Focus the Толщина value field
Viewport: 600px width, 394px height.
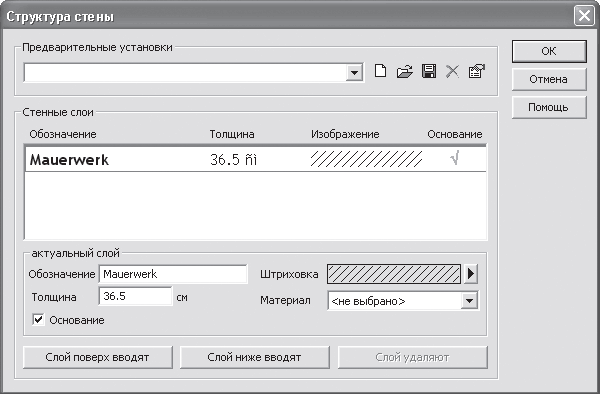point(135,296)
